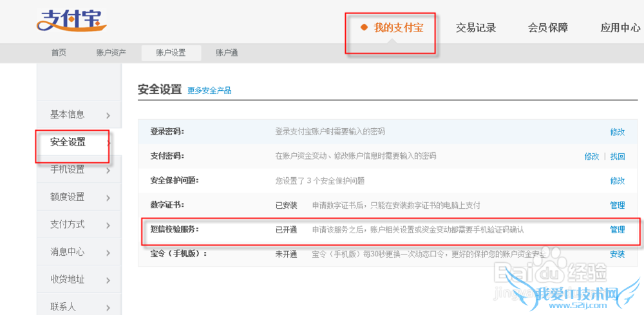The image size is (644, 315).
Task: Click the 宝令（手机版） row label
Action: [178, 254]
